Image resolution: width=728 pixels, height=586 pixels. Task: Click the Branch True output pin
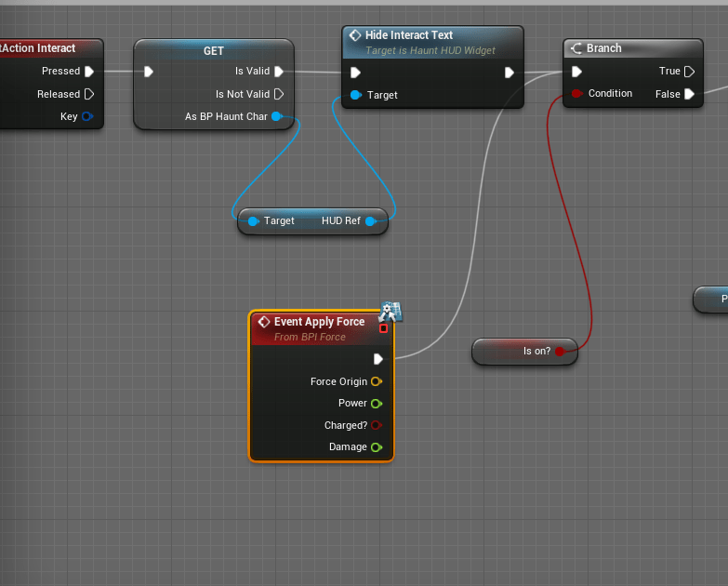689,71
